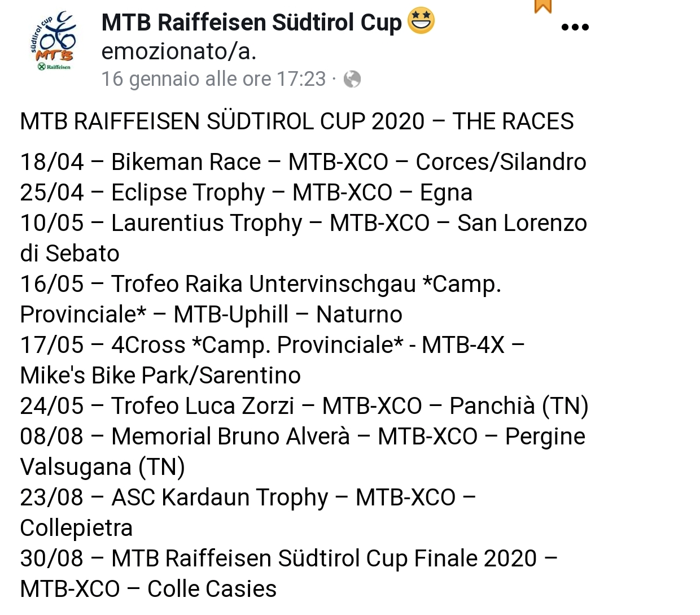
Task: Click the 17/05 4Cross Camp. Provinciale line
Action: [272, 345]
